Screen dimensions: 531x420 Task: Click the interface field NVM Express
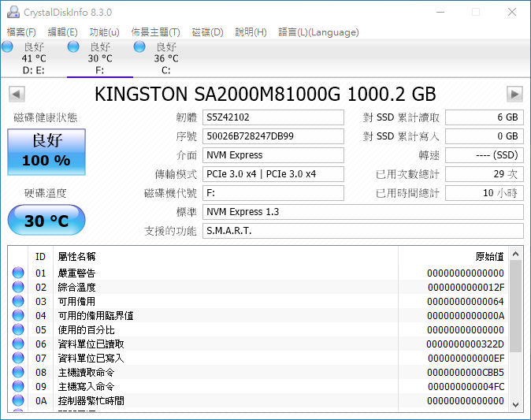click(x=273, y=155)
